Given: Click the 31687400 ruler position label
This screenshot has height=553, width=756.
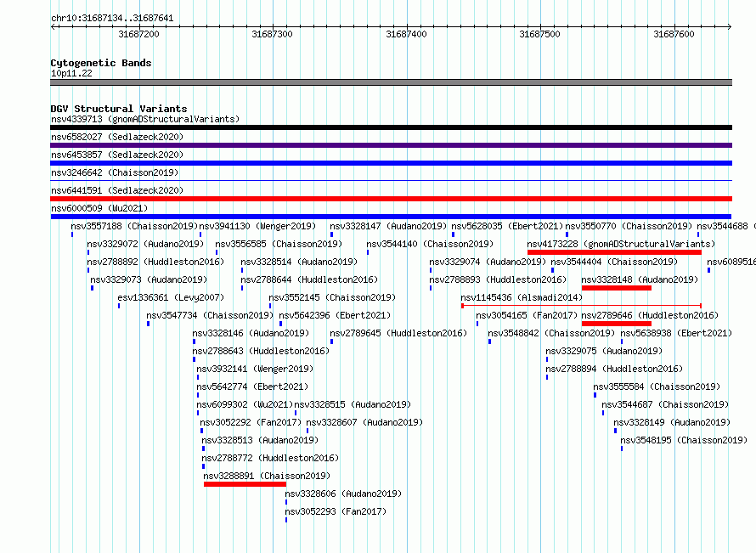Looking at the screenshot, I should tap(406, 34).
